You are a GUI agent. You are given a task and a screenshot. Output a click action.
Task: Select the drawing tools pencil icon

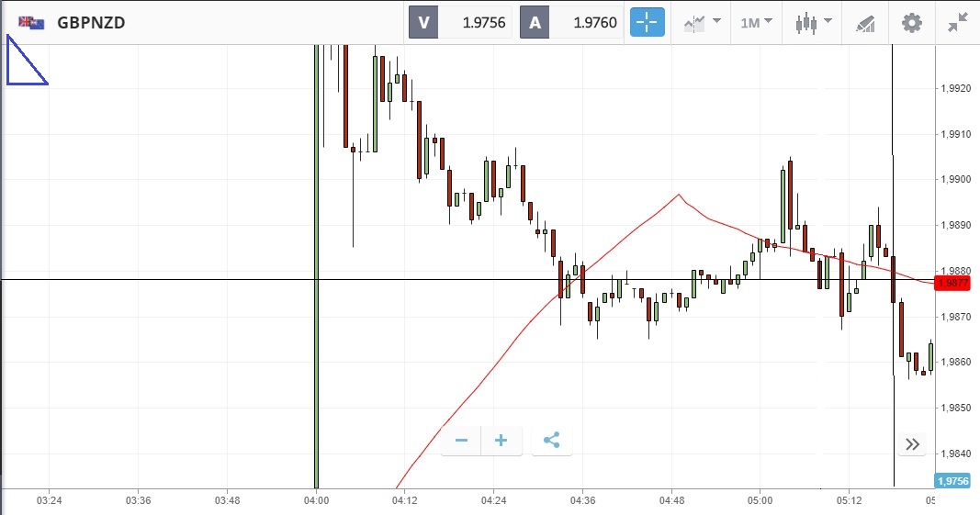(x=865, y=23)
